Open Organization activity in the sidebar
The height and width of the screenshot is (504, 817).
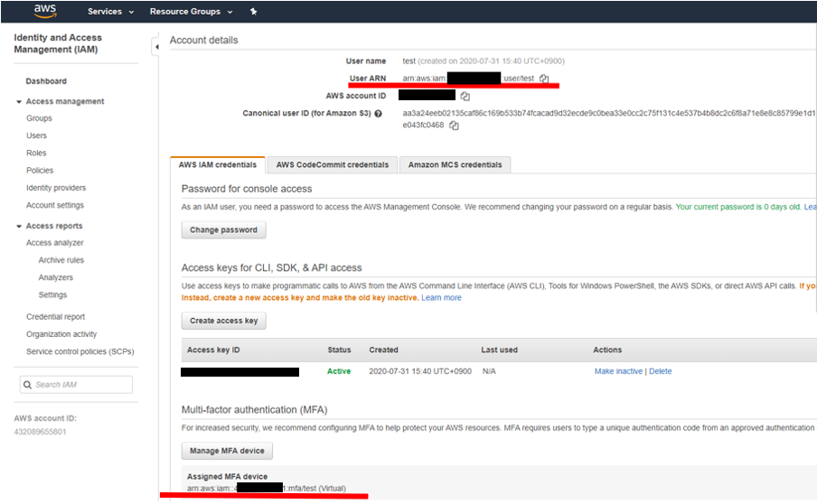pos(61,334)
